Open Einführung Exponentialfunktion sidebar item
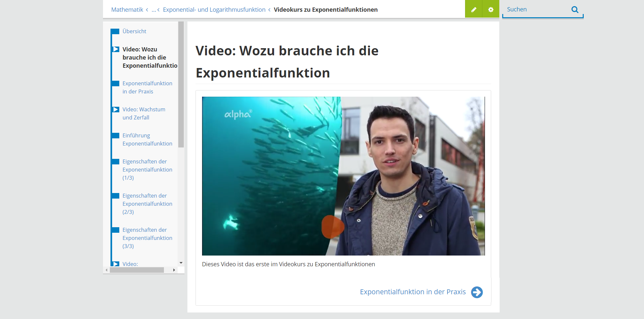Image resolution: width=644 pixels, height=319 pixels. (x=147, y=139)
